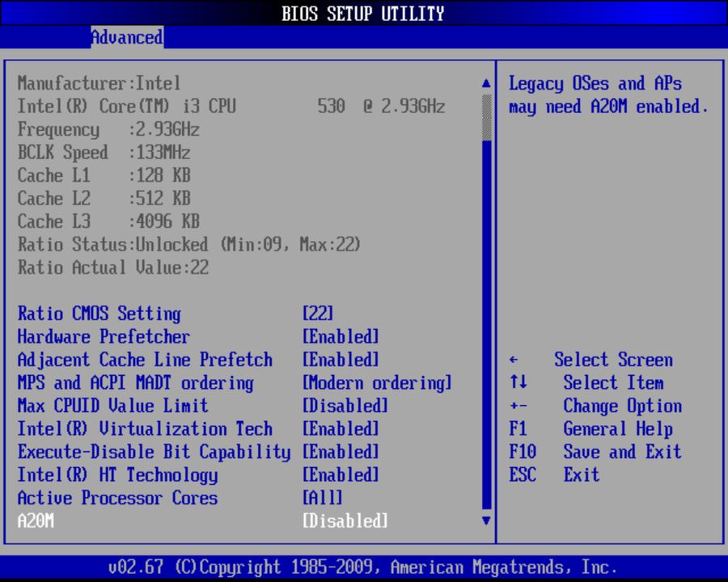728x582 pixels.
Task: Toggle Intel Virtualization Tech Enabled value
Action: tap(341, 429)
